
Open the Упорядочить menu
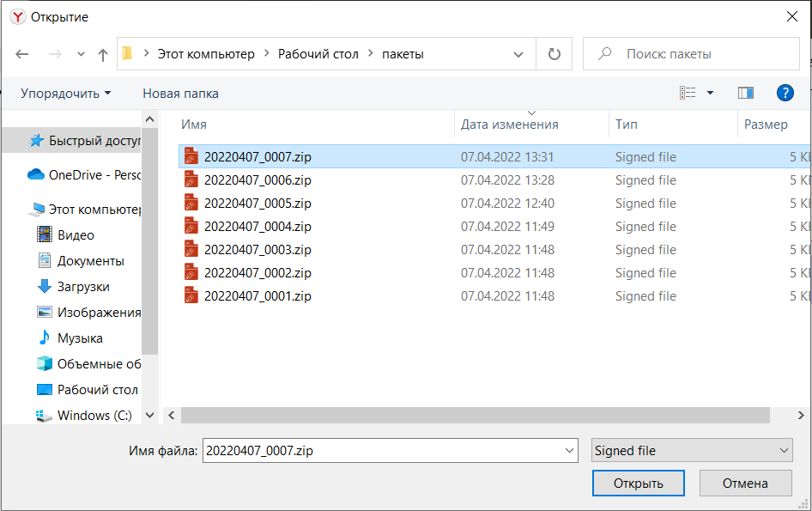pyautogui.click(x=65, y=93)
